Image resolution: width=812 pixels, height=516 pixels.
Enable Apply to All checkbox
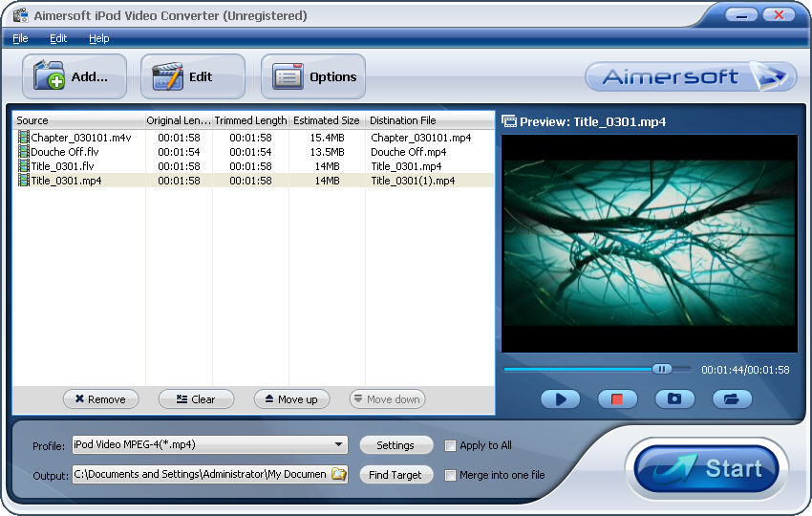click(x=451, y=445)
